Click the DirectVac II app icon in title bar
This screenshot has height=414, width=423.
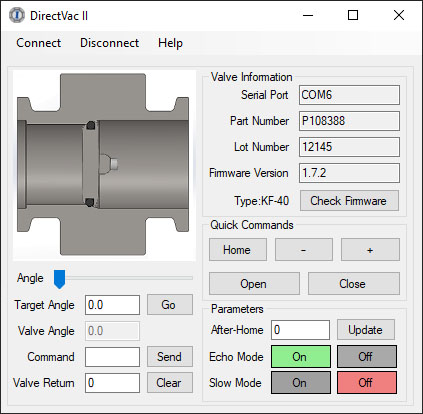click(17, 15)
